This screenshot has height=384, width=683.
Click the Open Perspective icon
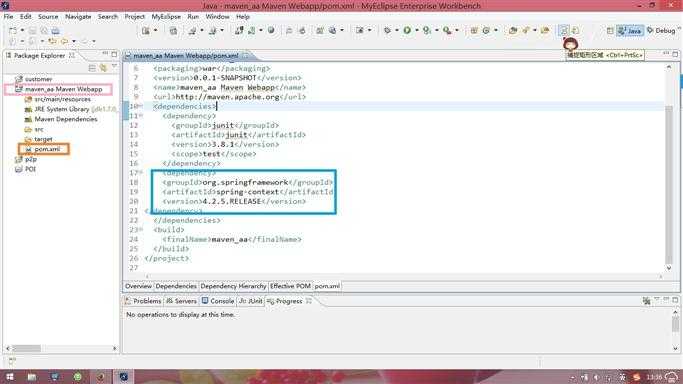coord(610,30)
